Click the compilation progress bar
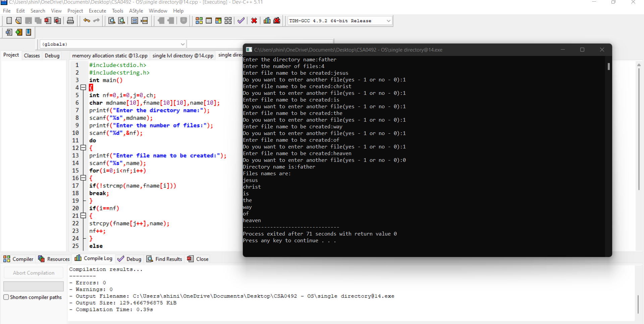644x324 pixels. 33,286
